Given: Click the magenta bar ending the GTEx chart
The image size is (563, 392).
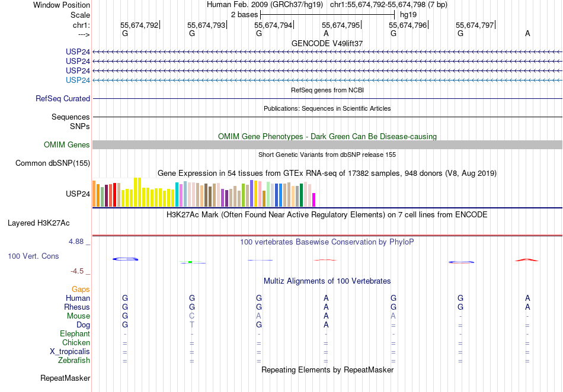Looking at the screenshot, I should 314,200.
